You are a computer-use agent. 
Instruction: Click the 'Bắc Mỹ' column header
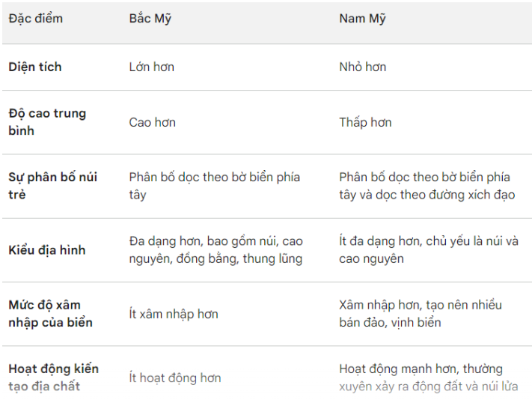(x=150, y=18)
